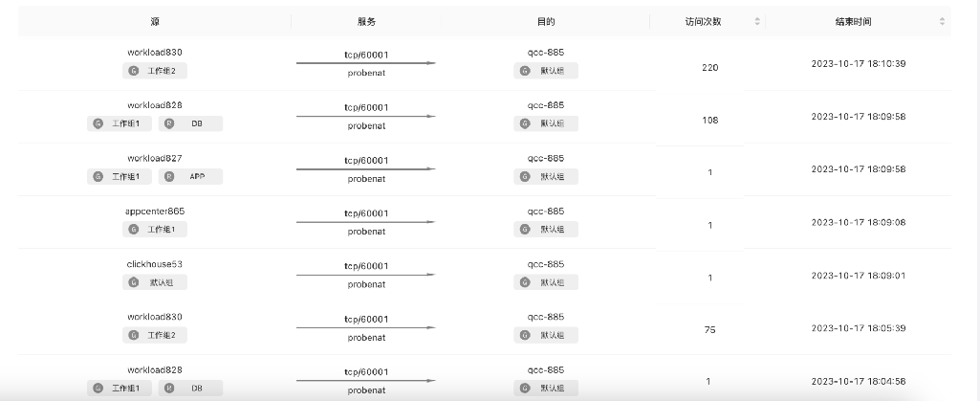The image size is (980, 401).
Task: Click the APP role tag
Action: click(190, 176)
